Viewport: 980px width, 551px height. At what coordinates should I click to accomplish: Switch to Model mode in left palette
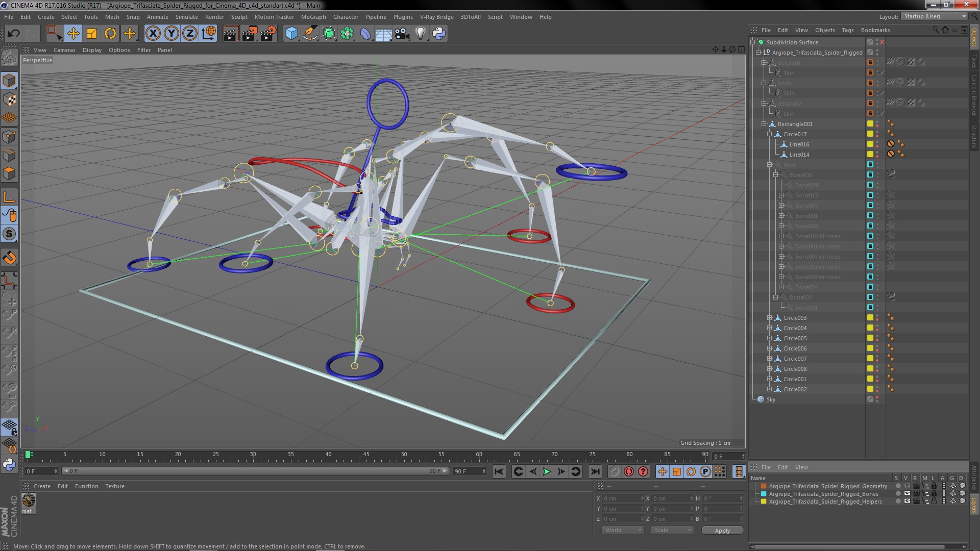click(9, 81)
